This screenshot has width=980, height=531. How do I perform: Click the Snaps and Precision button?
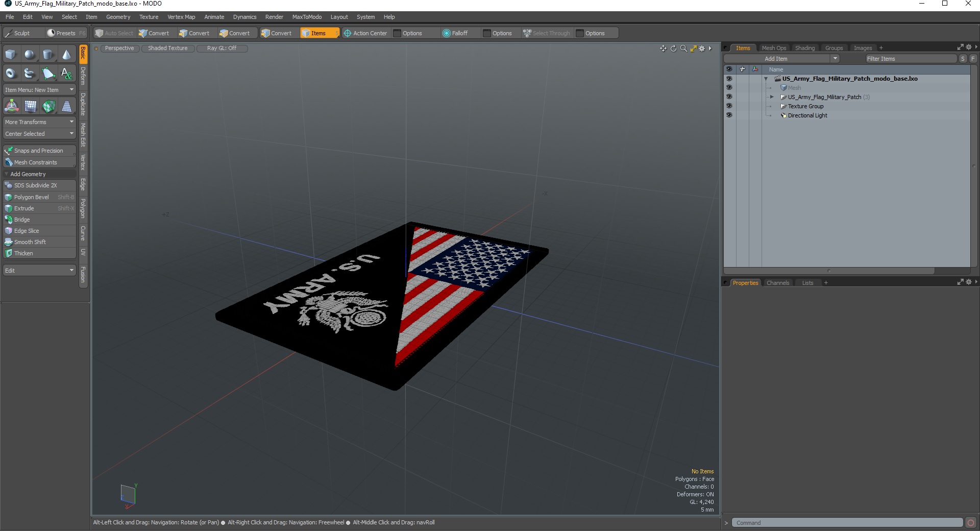[x=39, y=151]
